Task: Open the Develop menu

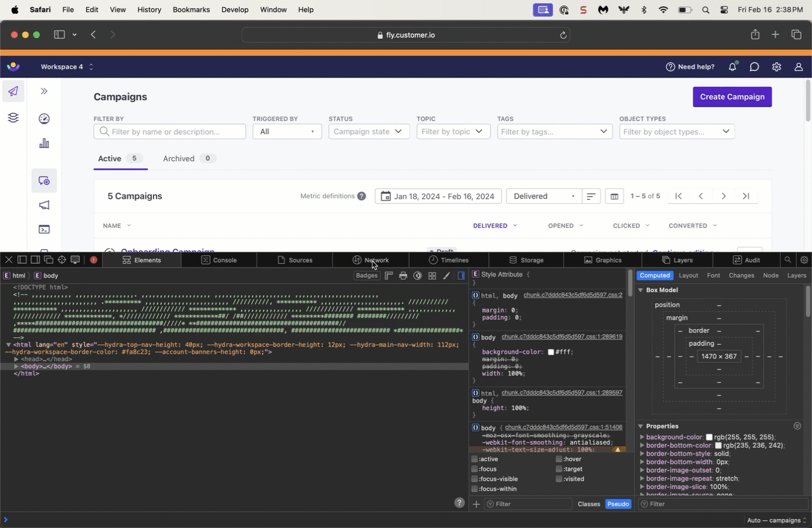Action: pos(235,9)
